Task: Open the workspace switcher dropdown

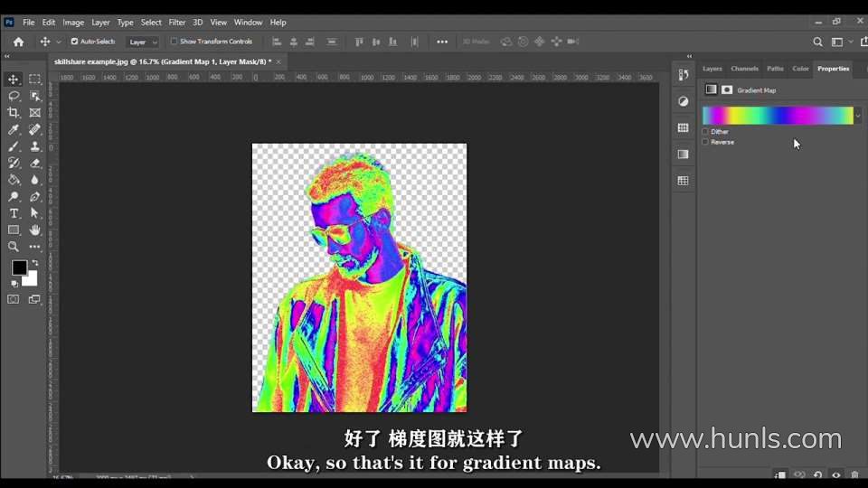Action: [841, 42]
